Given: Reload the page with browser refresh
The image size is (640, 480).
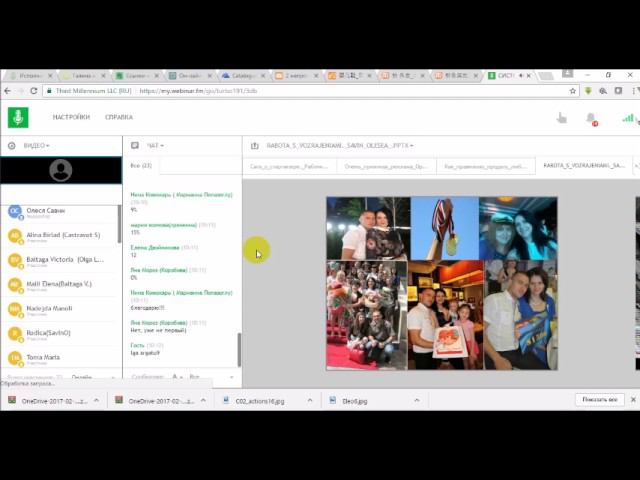Looking at the screenshot, I should 33,91.
